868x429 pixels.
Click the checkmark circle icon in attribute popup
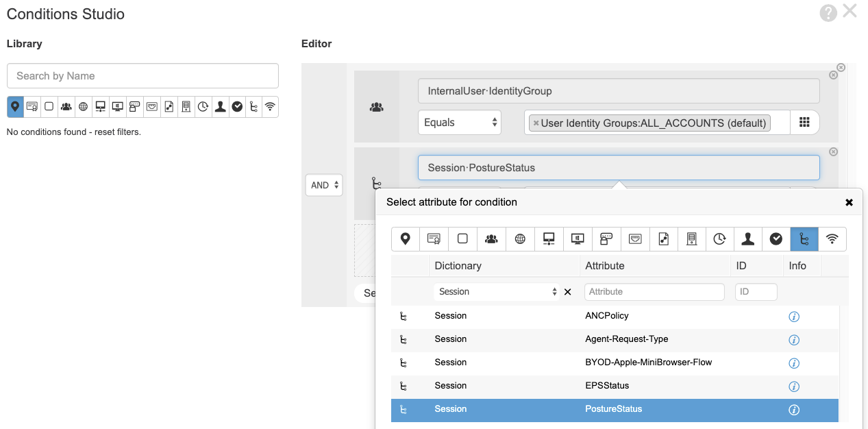point(776,238)
